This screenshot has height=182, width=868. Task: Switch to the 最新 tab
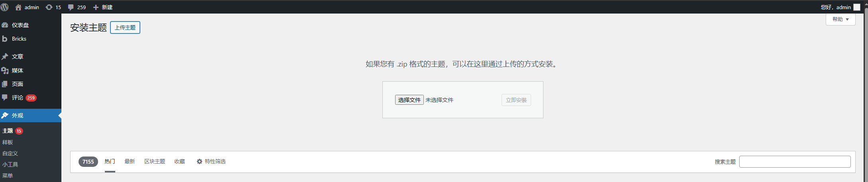[130, 161]
